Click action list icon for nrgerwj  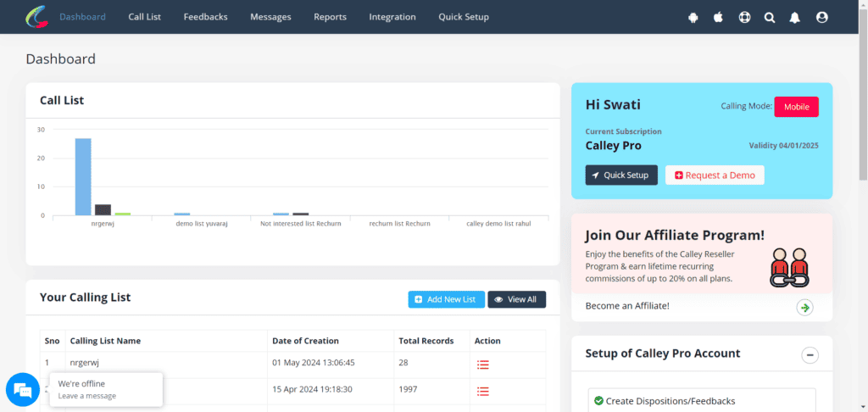click(483, 365)
